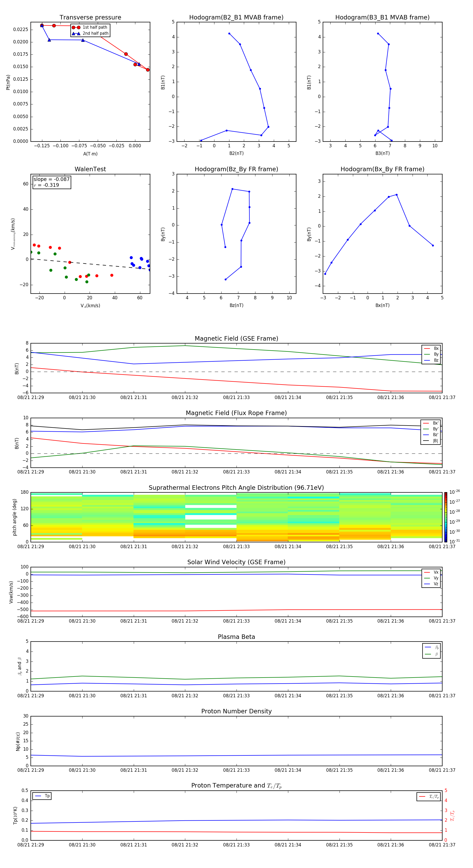
Task: Click the 'B2(nT)' x-axis label
Action: (x=236, y=153)
